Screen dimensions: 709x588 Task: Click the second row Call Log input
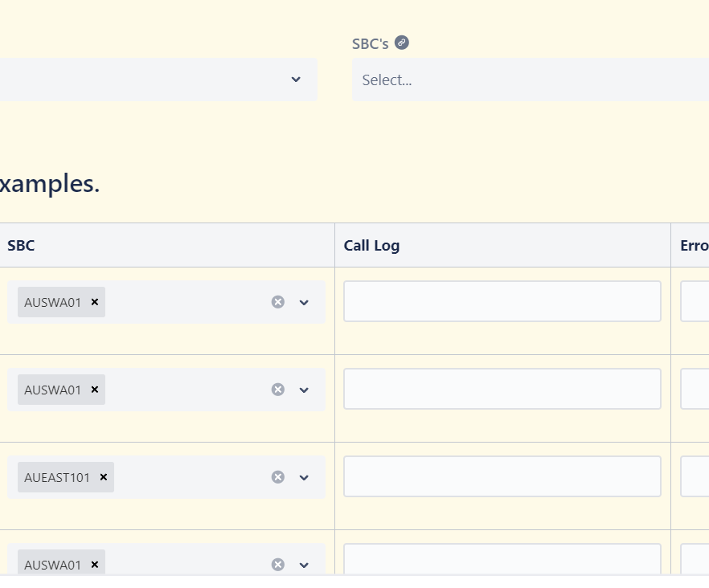click(x=502, y=389)
